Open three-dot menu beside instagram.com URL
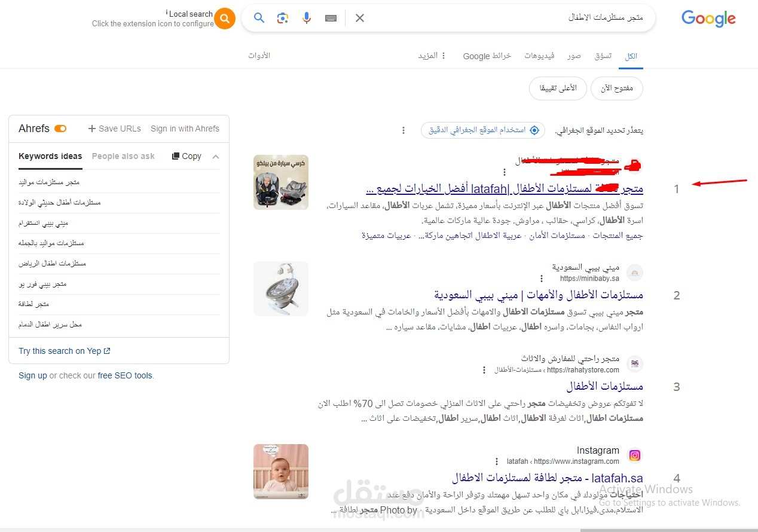758x532 pixels. point(496,461)
